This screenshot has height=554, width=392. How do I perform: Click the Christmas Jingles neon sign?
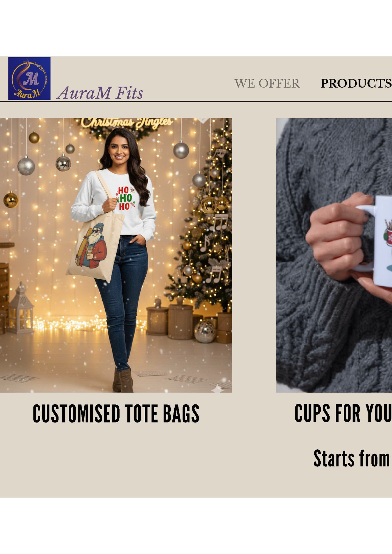pos(127,122)
